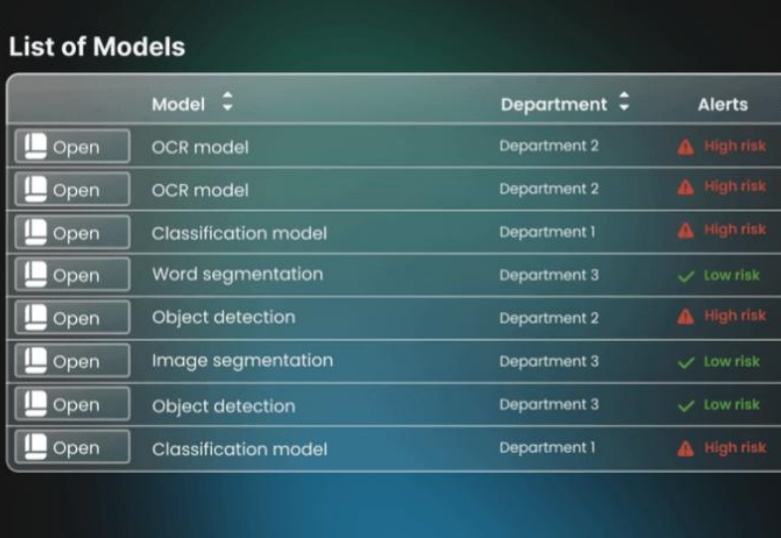This screenshot has width=781, height=538.
Task: Click the sort arrows next to Department header
Action: click(624, 102)
